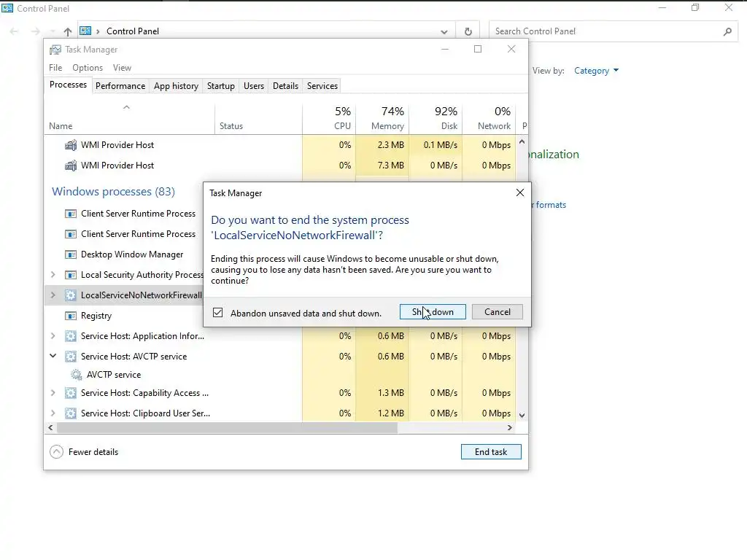
Task: Click the horizontal scrollbar left arrow
Action: coord(50,427)
